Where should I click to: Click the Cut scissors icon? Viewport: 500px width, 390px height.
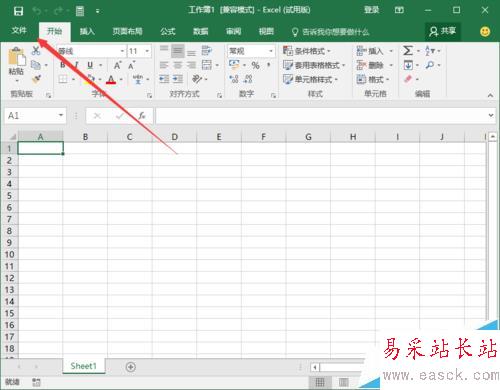point(36,51)
